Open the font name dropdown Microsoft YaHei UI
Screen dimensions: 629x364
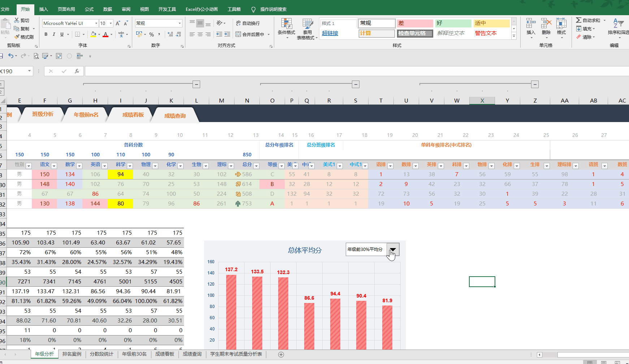(x=70, y=23)
